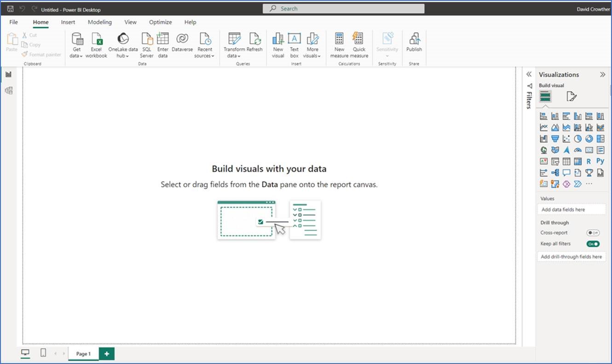Insert a donut chart visual
Viewport: 612px width, 364px height.
(x=589, y=139)
